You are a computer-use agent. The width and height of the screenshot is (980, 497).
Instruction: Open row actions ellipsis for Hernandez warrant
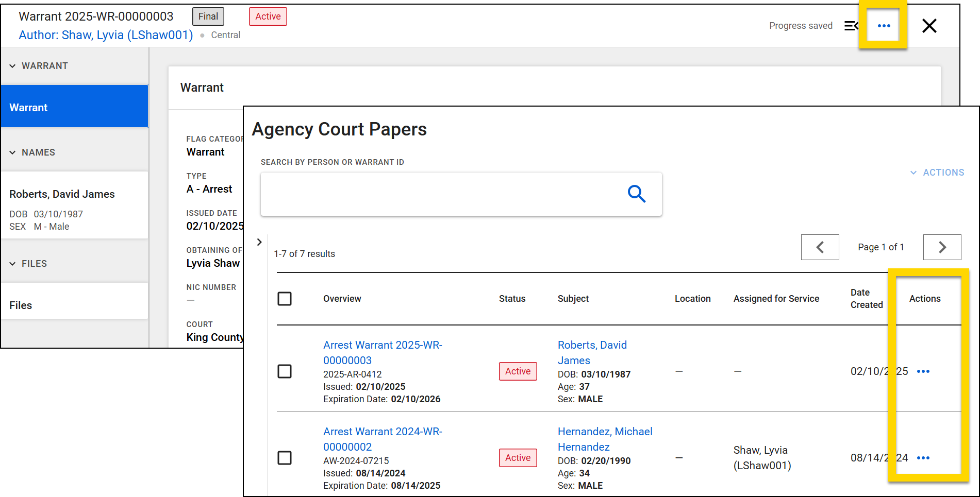(x=923, y=457)
